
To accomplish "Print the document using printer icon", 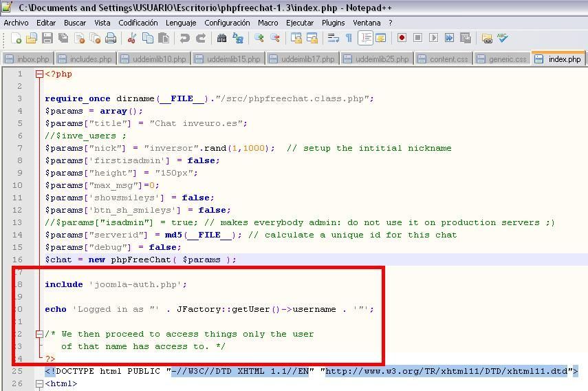I will (111, 38).
